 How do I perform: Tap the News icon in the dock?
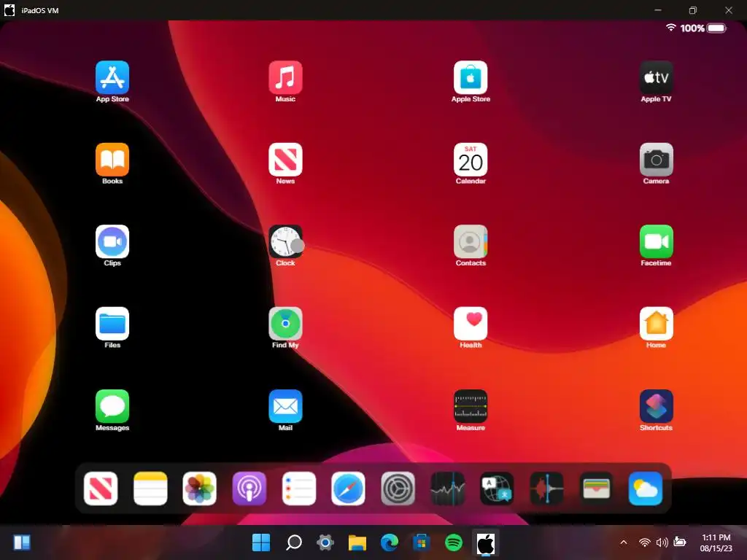(x=101, y=489)
